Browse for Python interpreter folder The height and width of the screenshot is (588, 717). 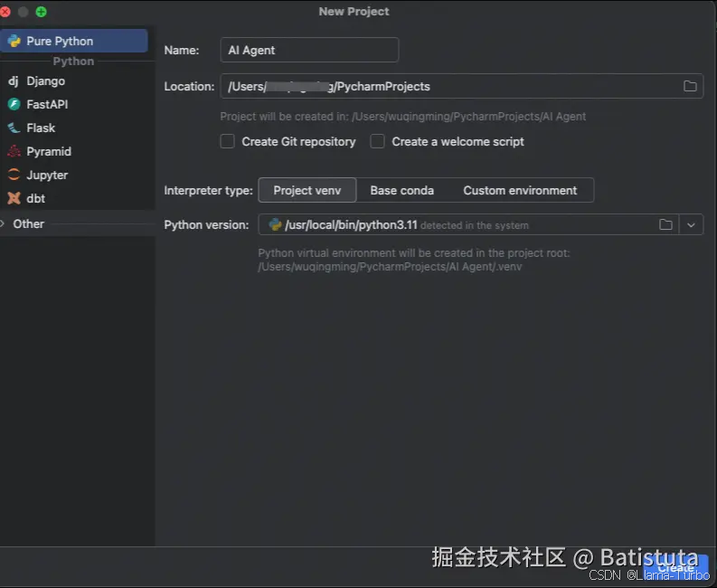[665, 224]
